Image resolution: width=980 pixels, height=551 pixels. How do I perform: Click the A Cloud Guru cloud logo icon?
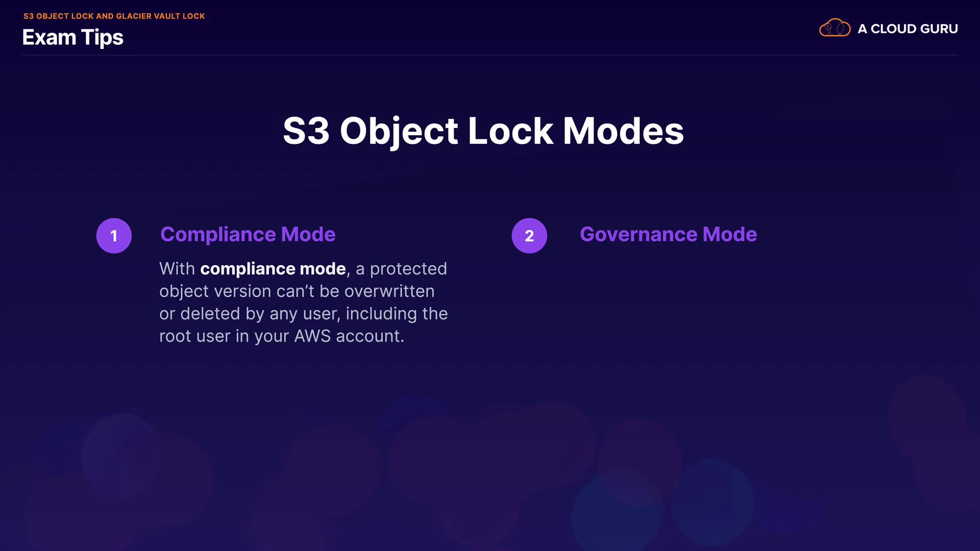(x=835, y=28)
